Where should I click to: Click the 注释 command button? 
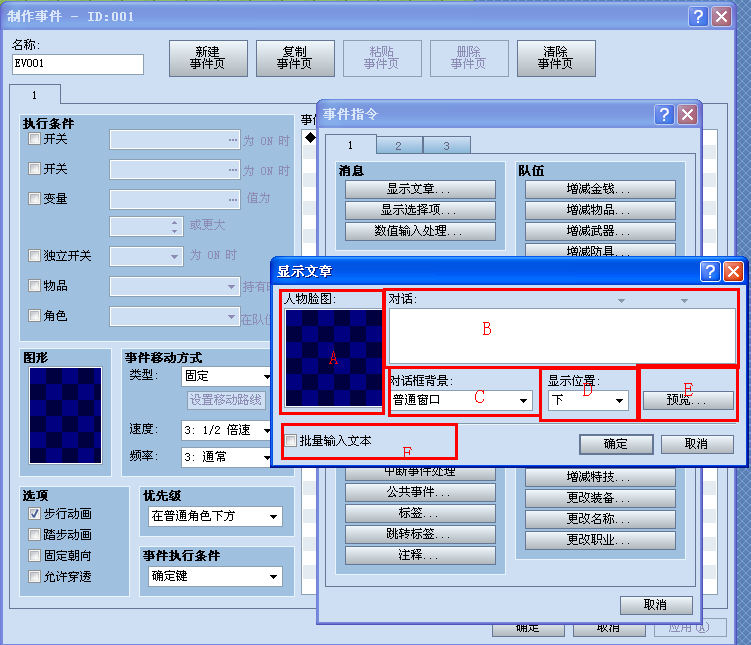420,555
